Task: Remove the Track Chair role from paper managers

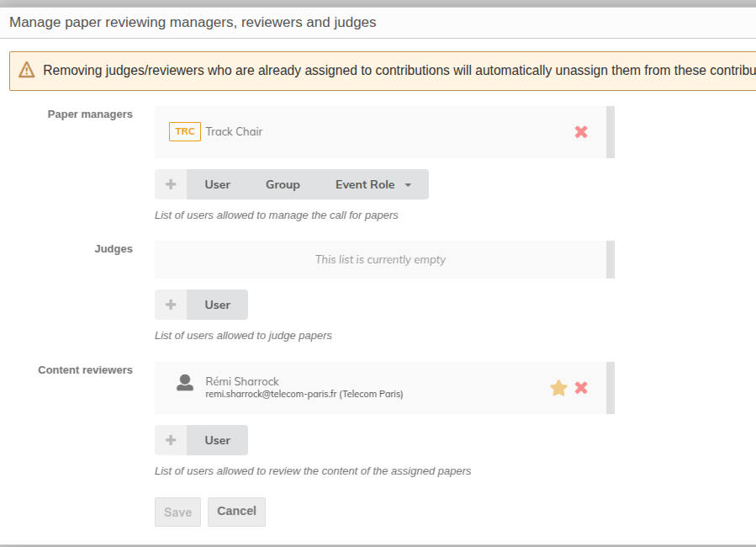Action: (581, 131)
